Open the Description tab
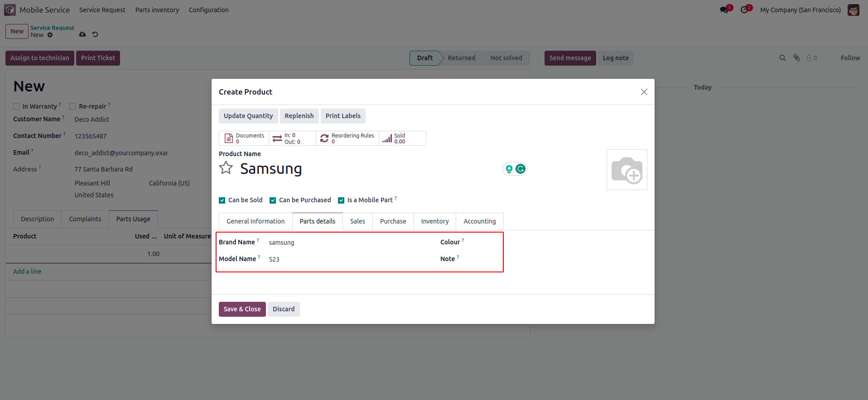The height and width of the screenshot is (400, 868). 38,219
